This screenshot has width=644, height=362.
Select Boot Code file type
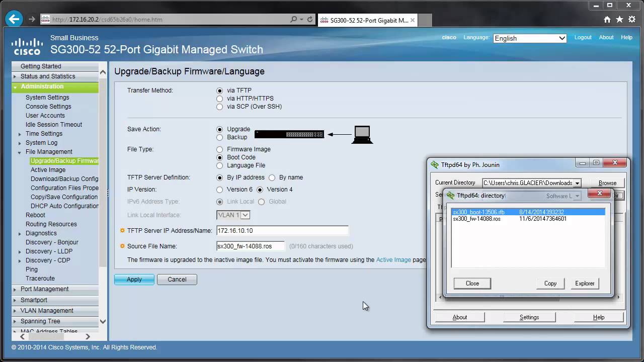(219, 158)
